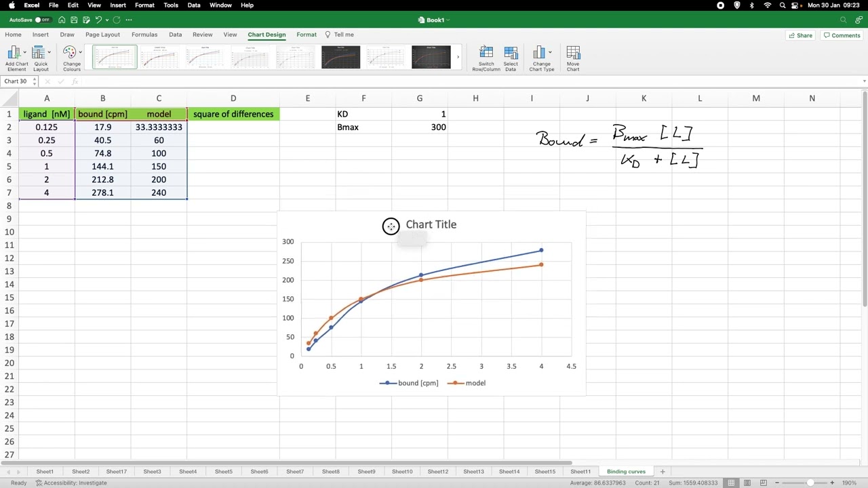
Task: Click the Redo icon
Action: 117,20
